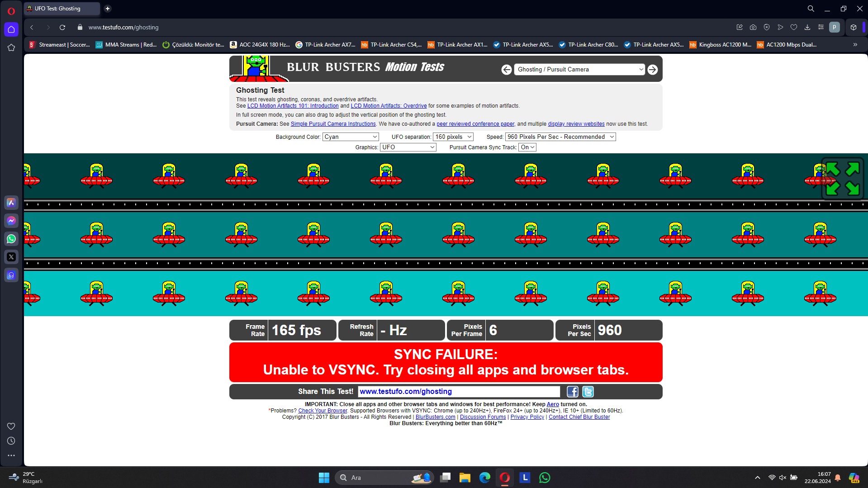868x488 pixels.
Task: Open Messenger in Opera sidebar
Action: tap(11, 221)
